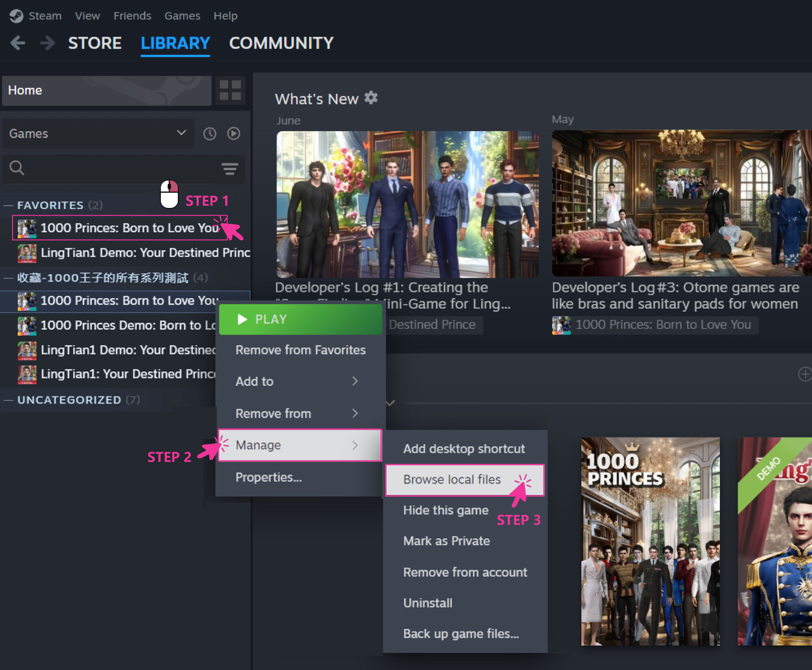Click LingTian1: Your Destined Prince icon

[27, 374]
